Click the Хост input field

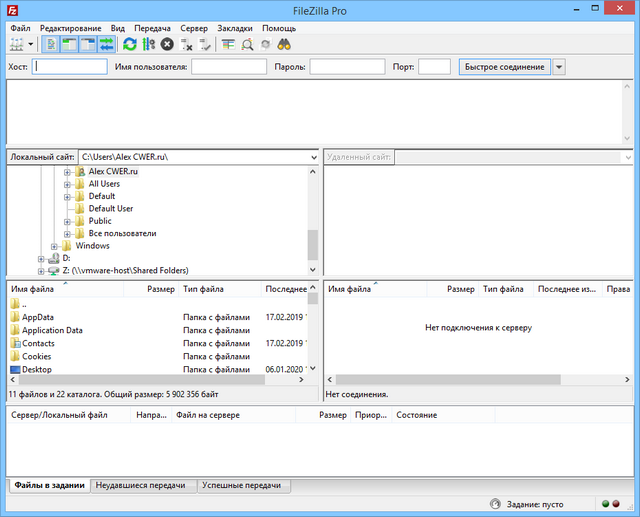[70, 67]
